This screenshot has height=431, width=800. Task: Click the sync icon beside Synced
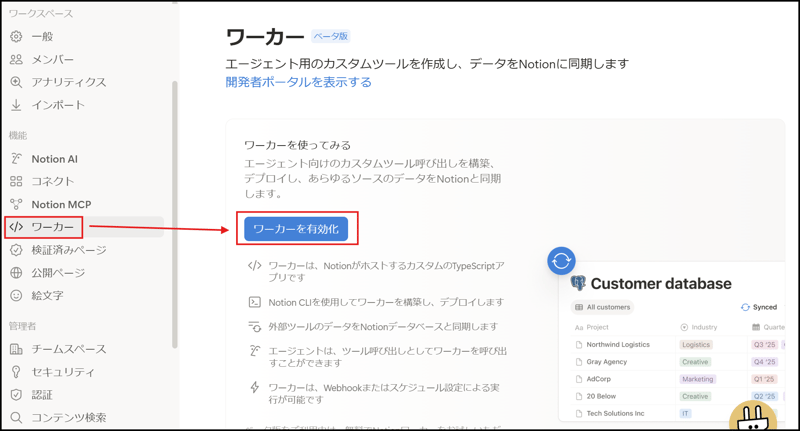(745, 307)
